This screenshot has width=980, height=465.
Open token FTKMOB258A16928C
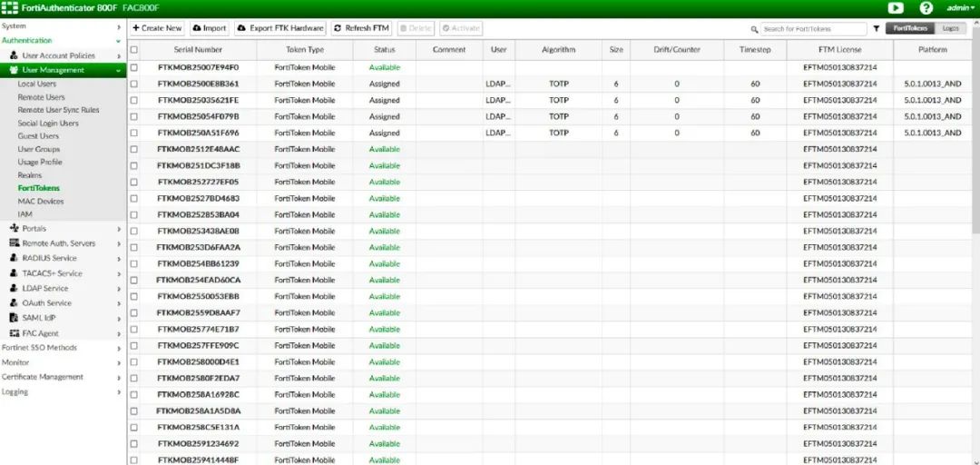point(198,395)
